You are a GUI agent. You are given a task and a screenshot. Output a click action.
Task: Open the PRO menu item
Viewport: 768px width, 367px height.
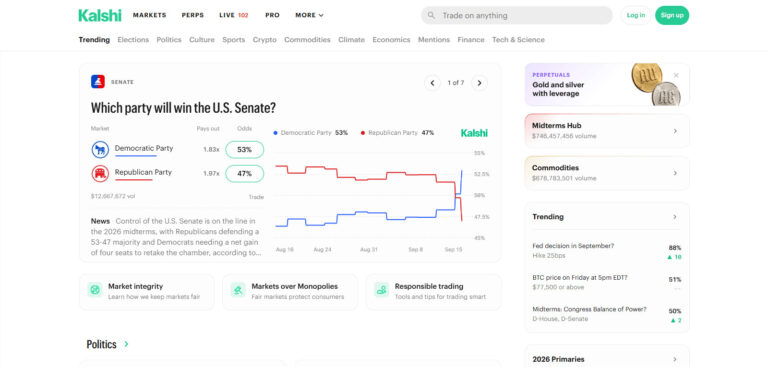(272, 15)
